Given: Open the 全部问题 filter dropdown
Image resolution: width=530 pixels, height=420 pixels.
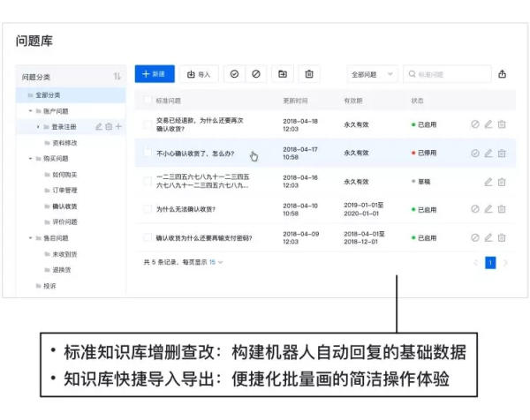Looking at the screenshot, I should coord(373,74).
